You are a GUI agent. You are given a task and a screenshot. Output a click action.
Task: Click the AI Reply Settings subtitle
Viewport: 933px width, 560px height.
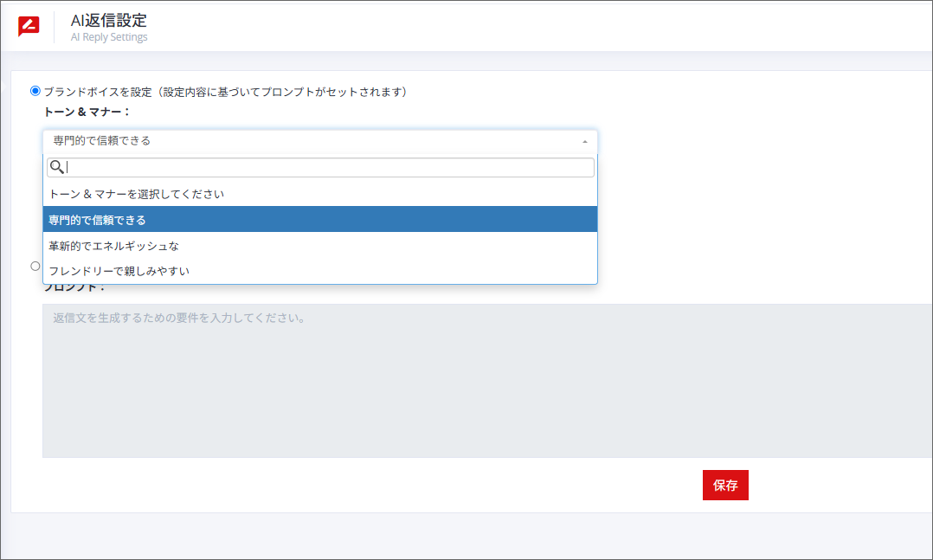pos(109,37)
